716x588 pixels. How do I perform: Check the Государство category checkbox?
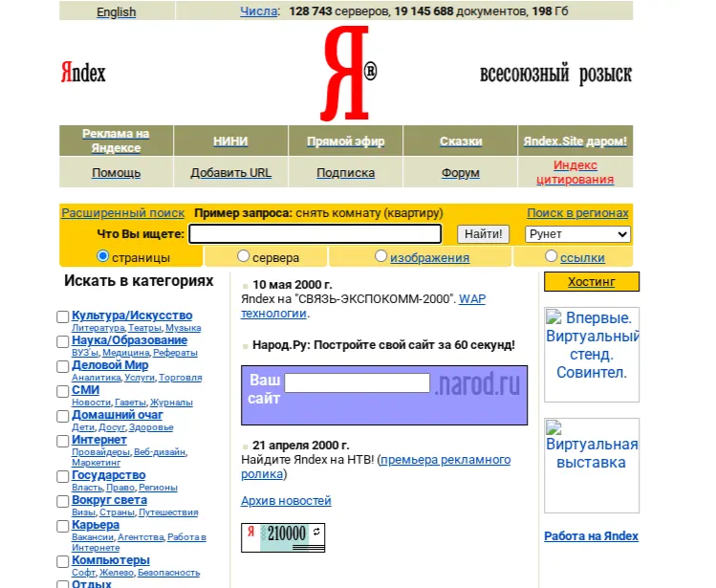[62, 476]
